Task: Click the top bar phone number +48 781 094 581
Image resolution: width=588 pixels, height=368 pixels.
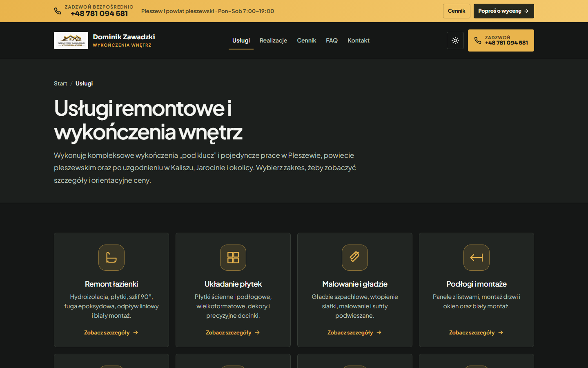Action: (99, 13)
